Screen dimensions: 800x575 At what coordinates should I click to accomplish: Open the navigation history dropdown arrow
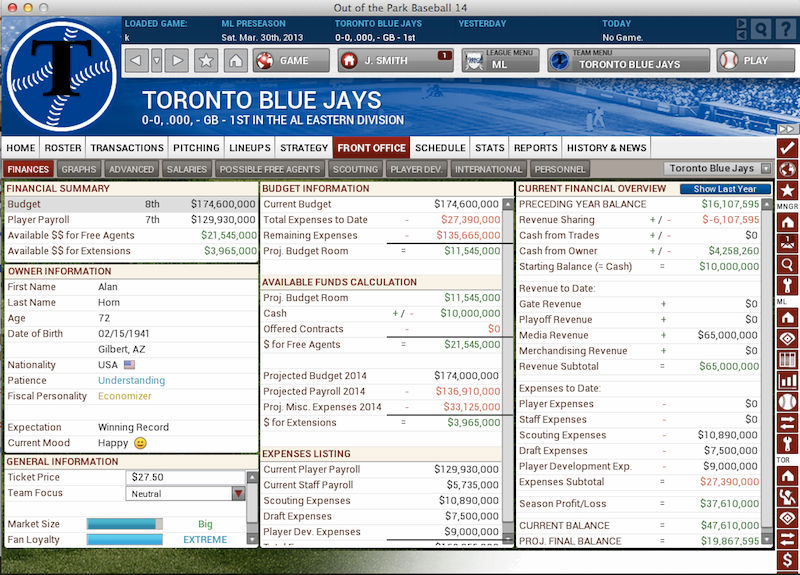[x=157, y=61]
